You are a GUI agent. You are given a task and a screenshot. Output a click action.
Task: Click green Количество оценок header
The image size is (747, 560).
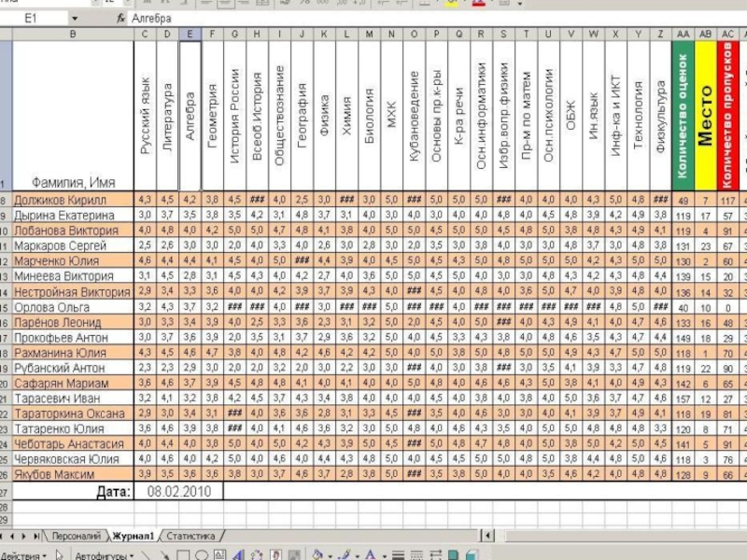[684, 116]
